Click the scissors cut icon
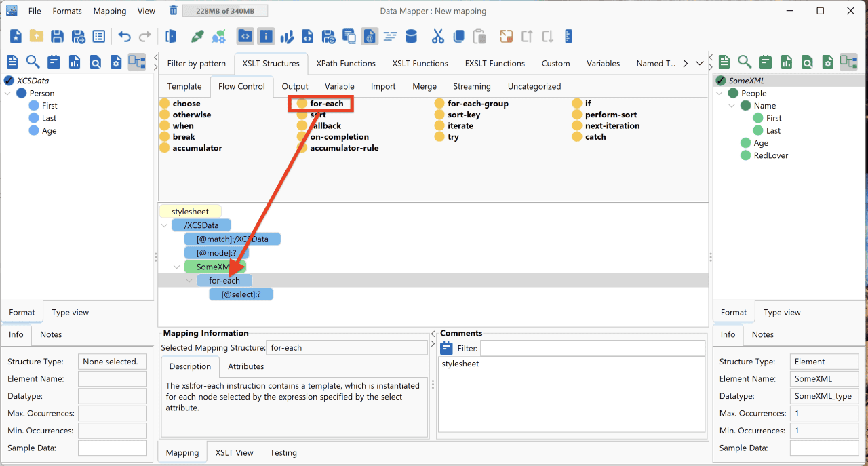The width and height of the screenshot is (868, 466). click(437, 37)
